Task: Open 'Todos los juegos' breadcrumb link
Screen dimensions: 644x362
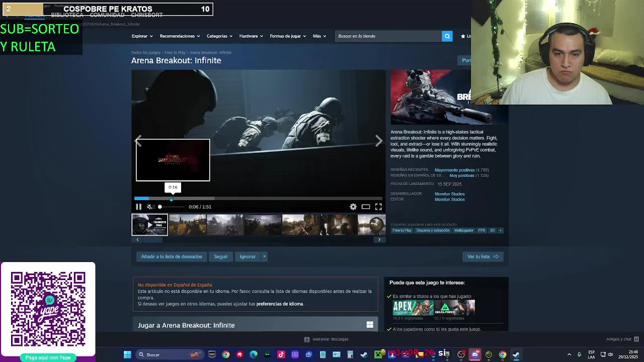Action: pos(146,52)
